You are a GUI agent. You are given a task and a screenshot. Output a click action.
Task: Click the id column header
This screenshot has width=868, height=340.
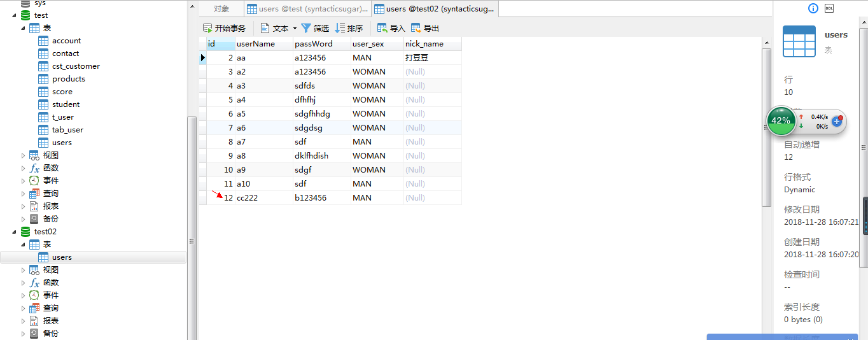click(220, 44)
